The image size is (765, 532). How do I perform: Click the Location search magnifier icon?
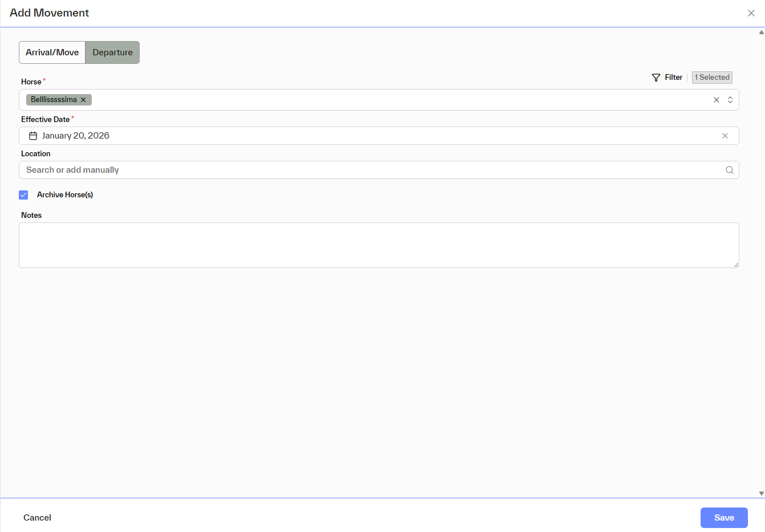pyautogui.click(x=730, y=170)
